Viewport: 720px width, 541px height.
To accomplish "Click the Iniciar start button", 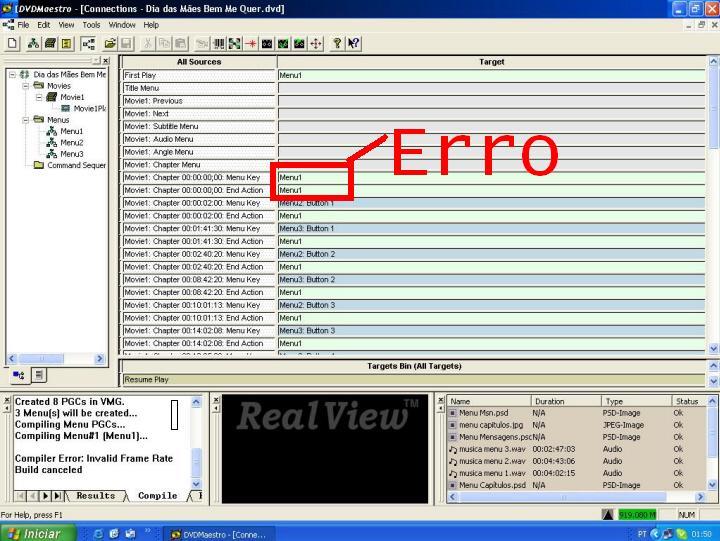I will tap(37, 534).
